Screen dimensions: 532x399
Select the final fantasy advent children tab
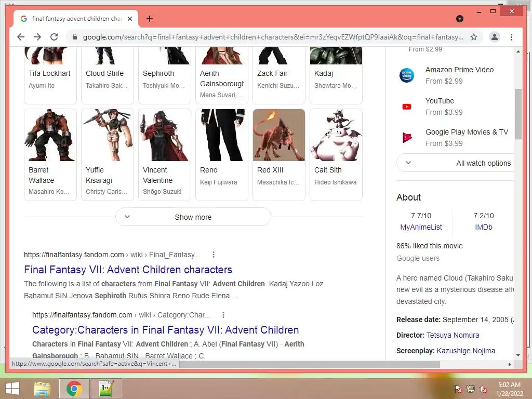[76, 19]
